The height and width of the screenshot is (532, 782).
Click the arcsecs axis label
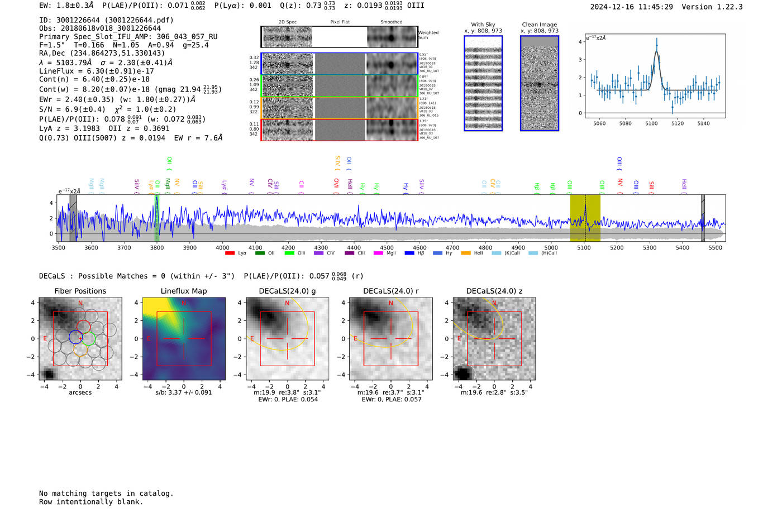tap(80, 392)
